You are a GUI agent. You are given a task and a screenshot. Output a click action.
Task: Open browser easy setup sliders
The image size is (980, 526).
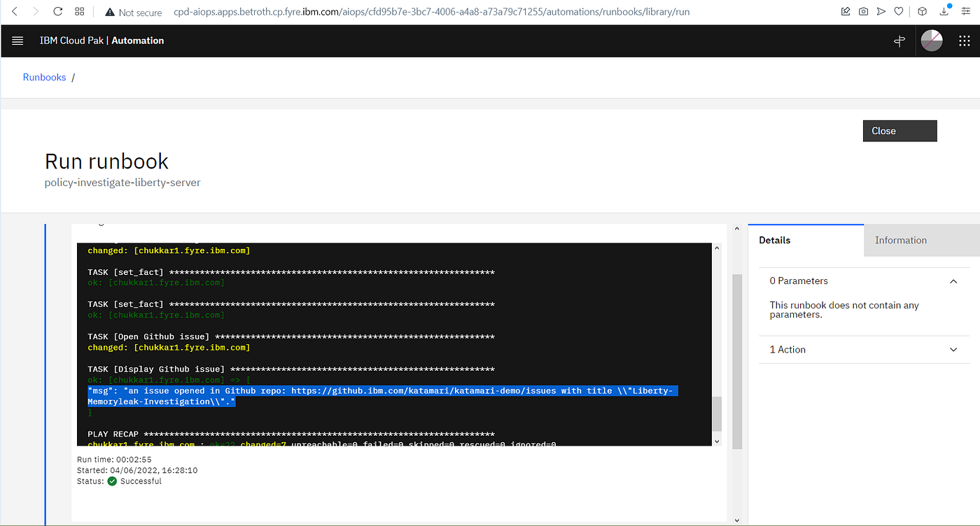[x=967, y=12]
